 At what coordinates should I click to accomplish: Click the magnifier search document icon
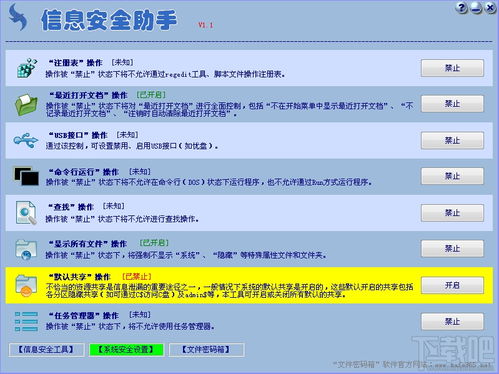[26, 213]
